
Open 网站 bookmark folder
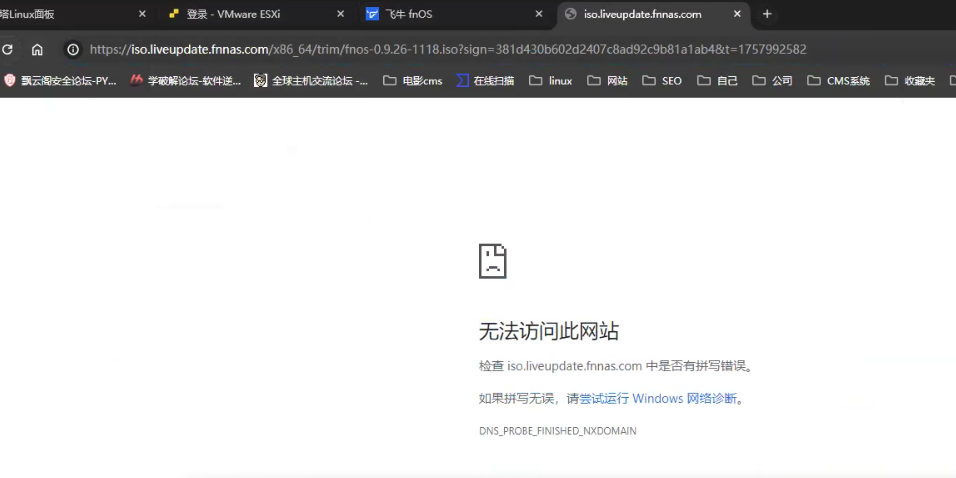coord(607,80)
